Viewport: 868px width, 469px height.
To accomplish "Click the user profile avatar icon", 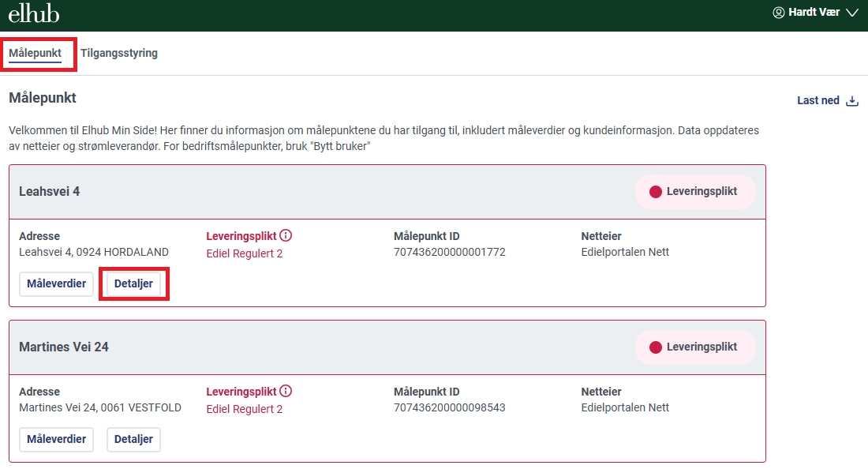I will [x=778, y=13].
